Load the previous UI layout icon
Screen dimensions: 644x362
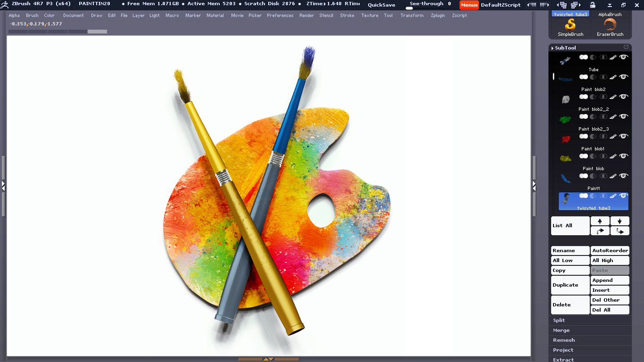click(x=531, y=5)
